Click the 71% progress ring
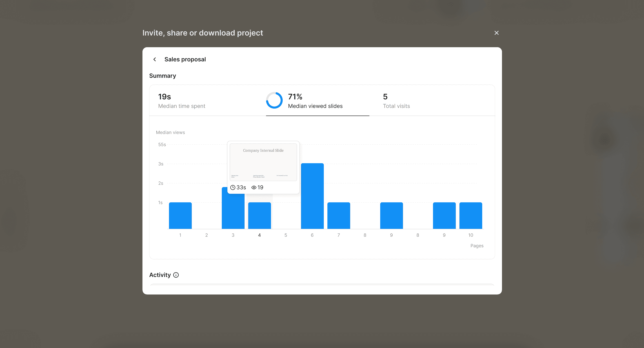Image resolution: width=644 pixels, height=348 pixels. tap(274, 100)
